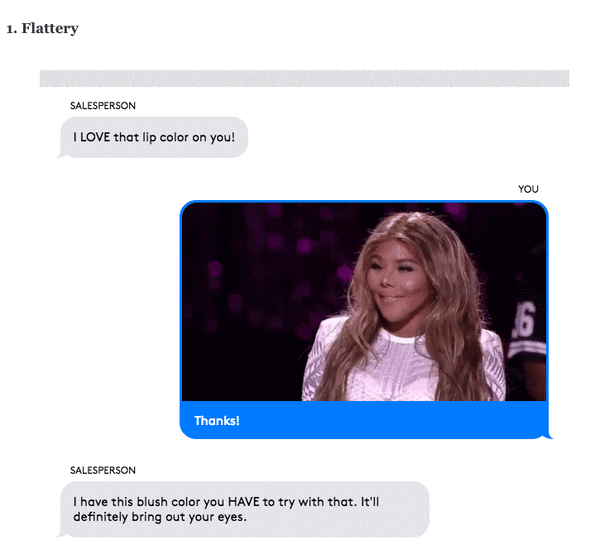Click "definitely bring out your eyes" line

coord(160,517)
